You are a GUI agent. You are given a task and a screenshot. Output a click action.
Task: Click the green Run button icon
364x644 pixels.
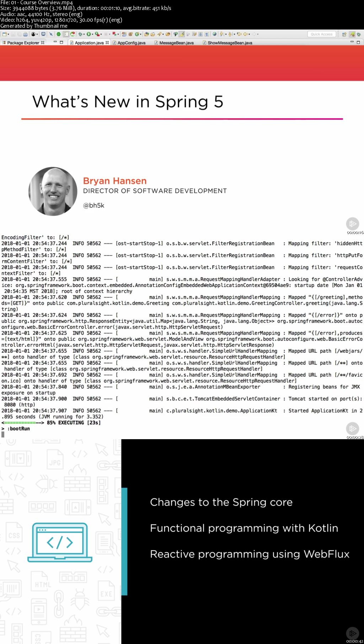tap(89, 34)
